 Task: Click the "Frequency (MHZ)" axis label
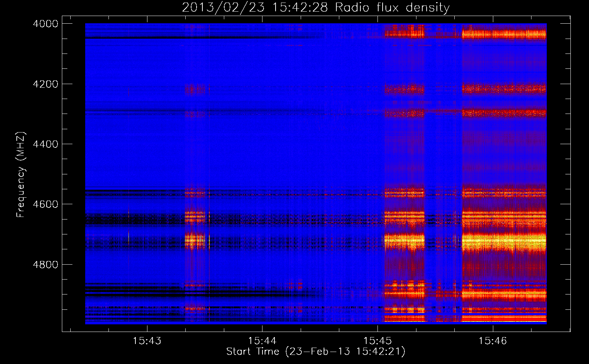pos(21,175)
